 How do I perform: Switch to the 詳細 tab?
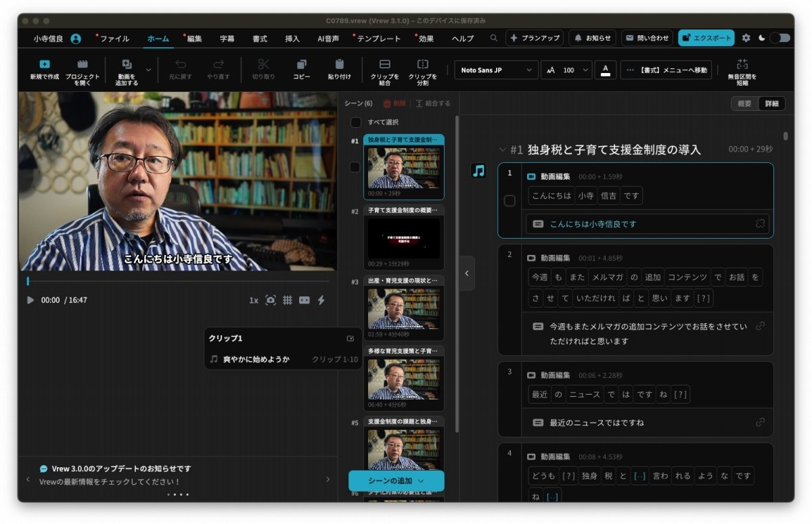[x=771, y=103]
